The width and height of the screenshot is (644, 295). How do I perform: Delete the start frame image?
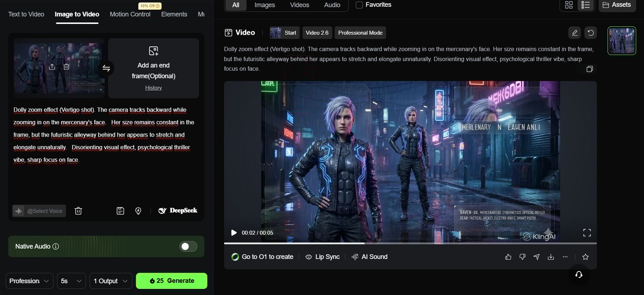(66, 67)
